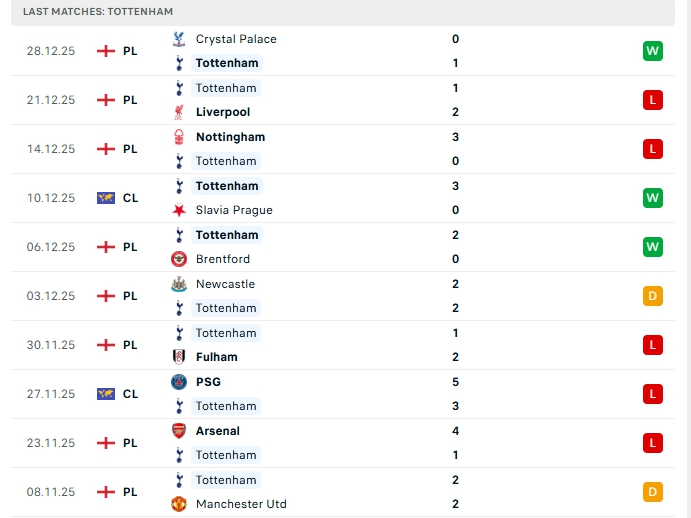The image size is (691, 518).
Task: Click the Fulham club crest icon
Action: (179, 357)
